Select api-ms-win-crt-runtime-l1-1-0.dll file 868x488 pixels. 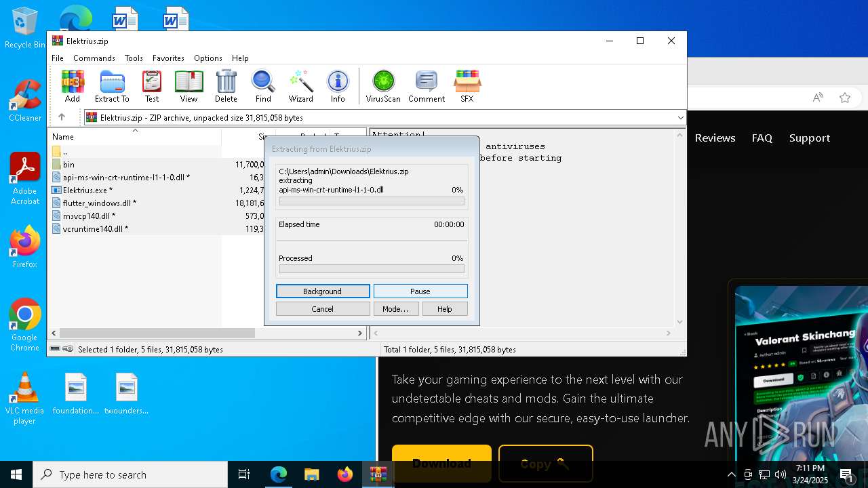156,177
